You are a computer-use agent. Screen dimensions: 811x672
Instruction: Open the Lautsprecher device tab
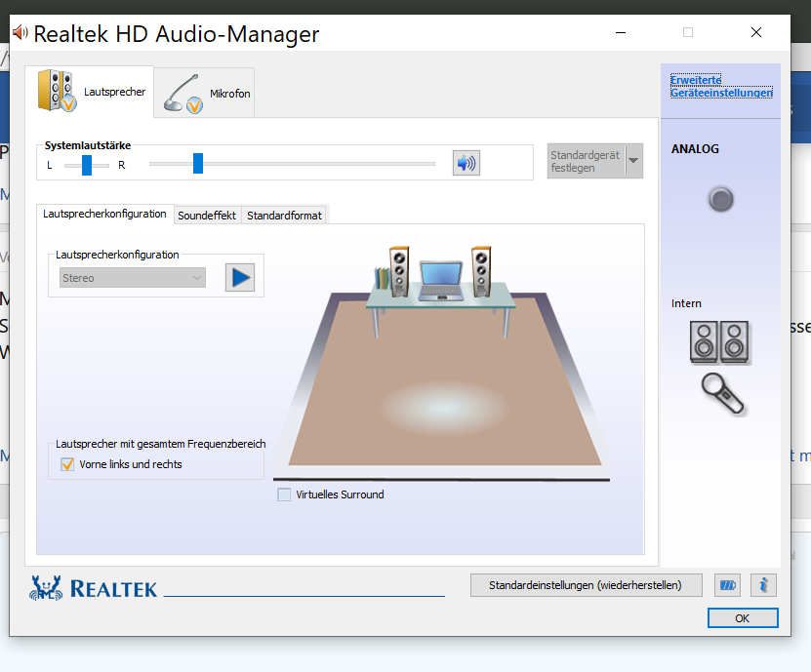click(90, 92)
